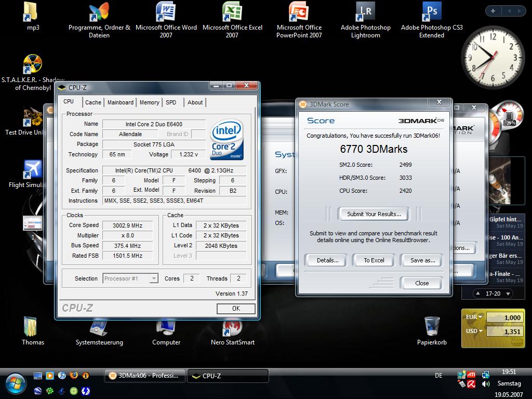
Task: Open the network connection tray icon
Action: (486, 375)
